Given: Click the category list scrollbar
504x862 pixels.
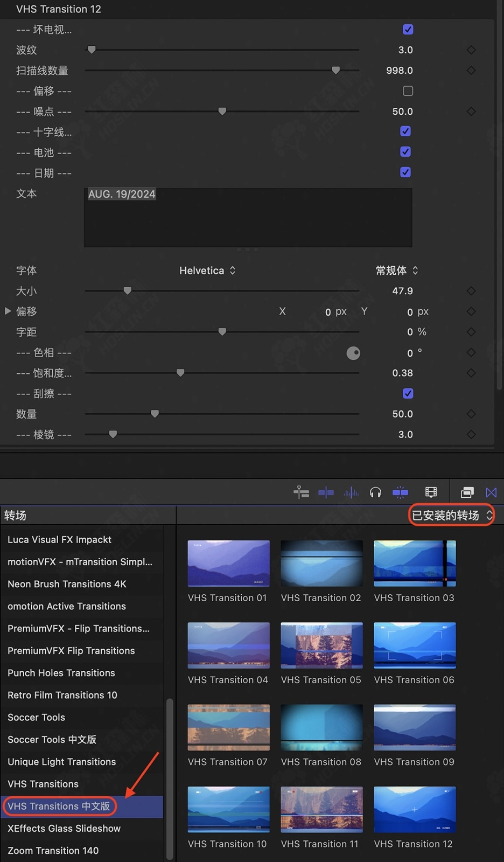Looking at the screenshot, I should [170, 778].
